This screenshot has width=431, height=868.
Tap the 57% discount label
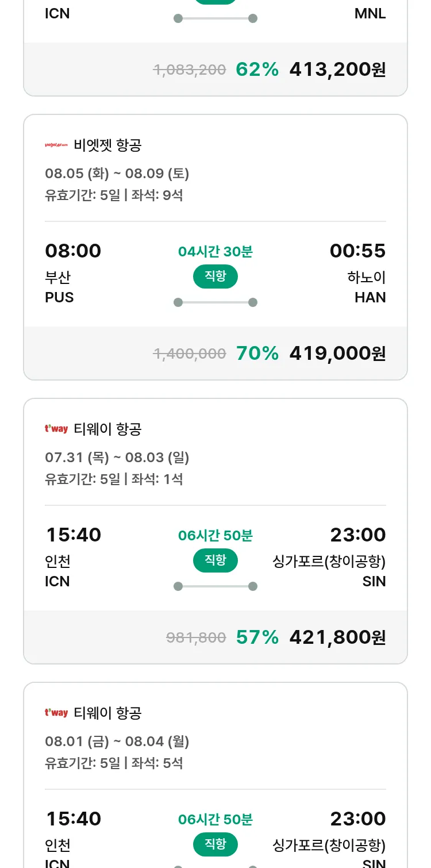[x=257, y=637]
